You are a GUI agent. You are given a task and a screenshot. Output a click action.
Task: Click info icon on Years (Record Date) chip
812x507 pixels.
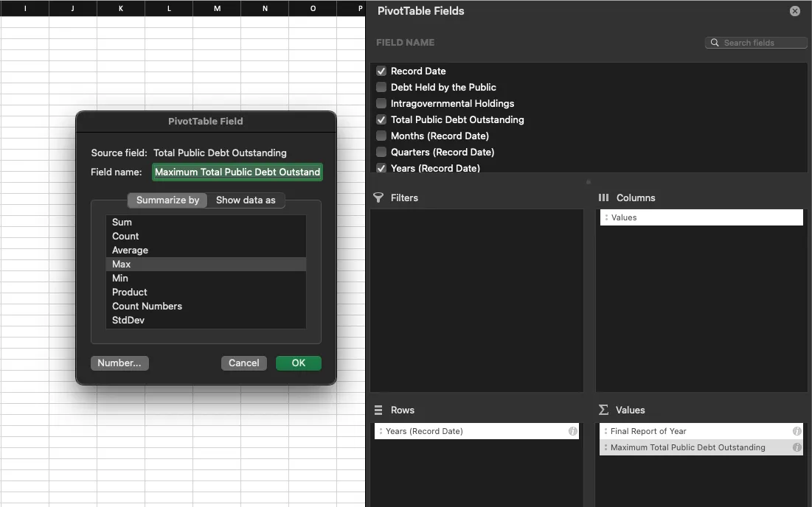573,431
